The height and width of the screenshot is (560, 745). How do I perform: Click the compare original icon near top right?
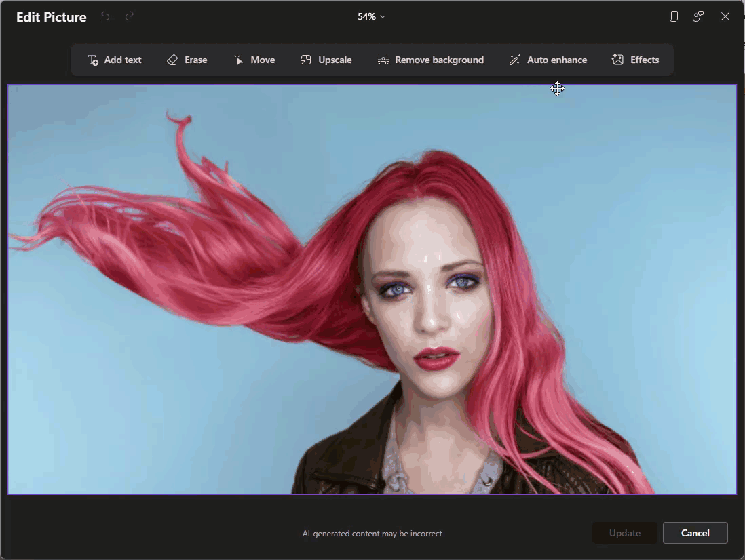tap(674, 16)
